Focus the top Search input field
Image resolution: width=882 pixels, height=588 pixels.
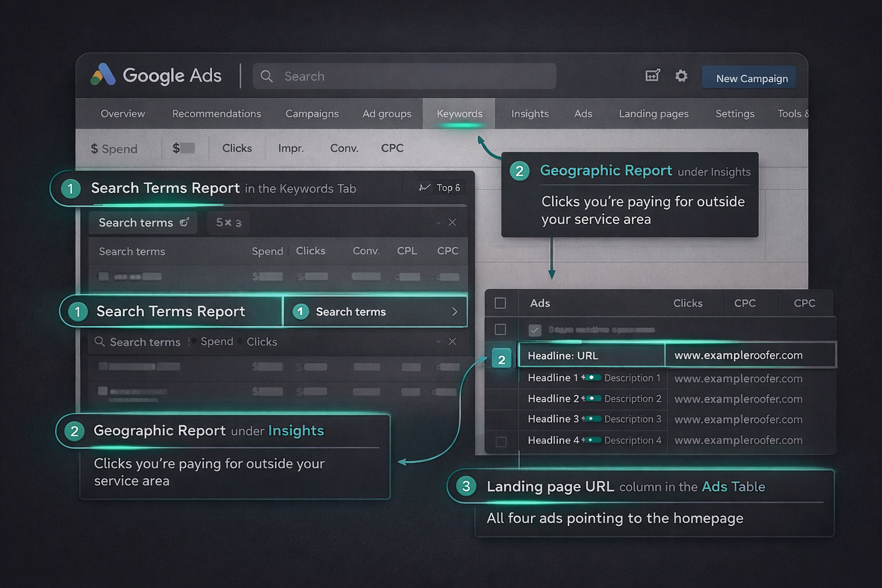[x=404, y=76]
